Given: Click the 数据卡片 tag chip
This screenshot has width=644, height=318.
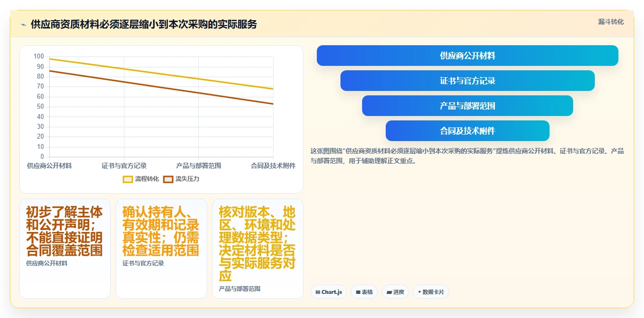Looking at the screenshot, I should point(431,292).
